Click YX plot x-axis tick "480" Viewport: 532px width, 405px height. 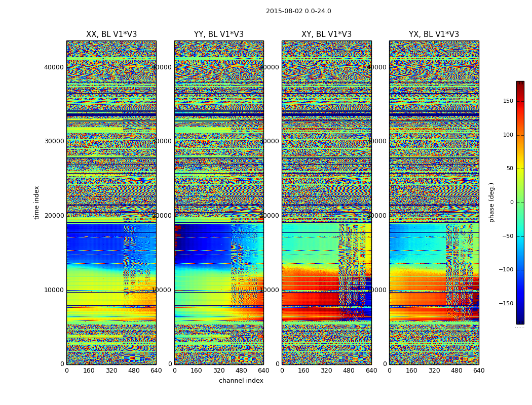457,371
